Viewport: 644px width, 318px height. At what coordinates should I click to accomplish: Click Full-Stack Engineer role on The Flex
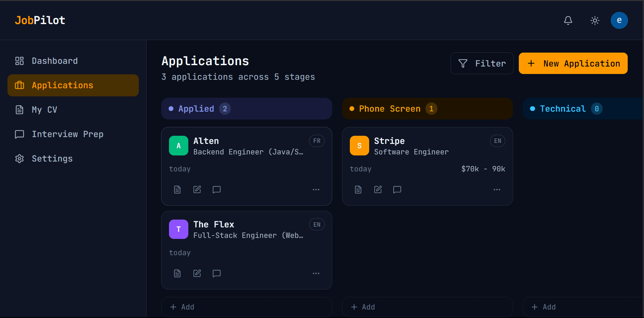click(x=248, y=235)
